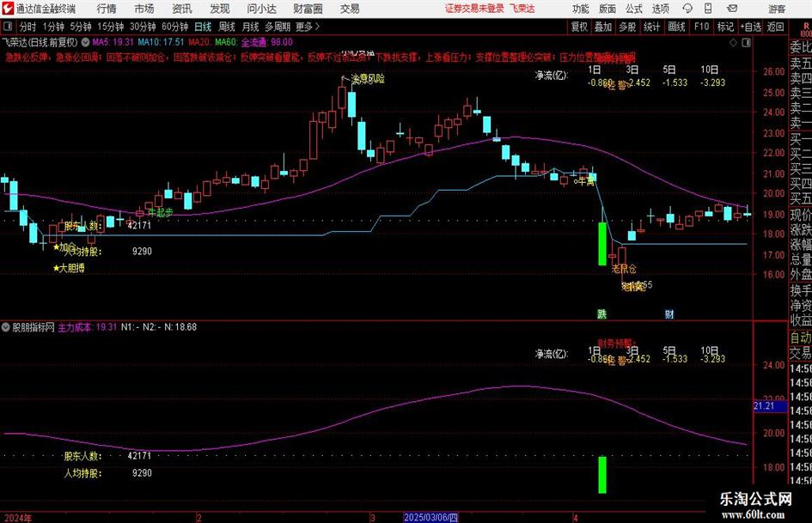Click the 财 marker at chart bottom
Image resolution: width=812 pixels, height=523 pixels.
[669, 313]
